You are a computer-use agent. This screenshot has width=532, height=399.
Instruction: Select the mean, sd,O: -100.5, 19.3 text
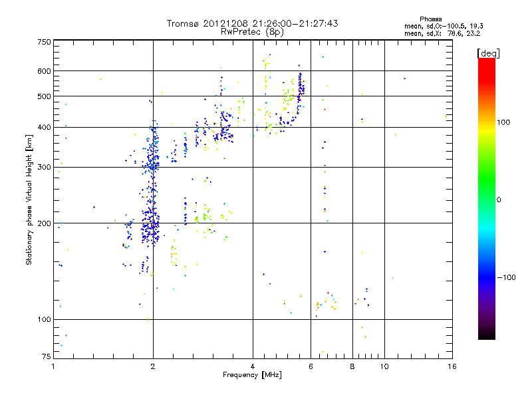444,26
